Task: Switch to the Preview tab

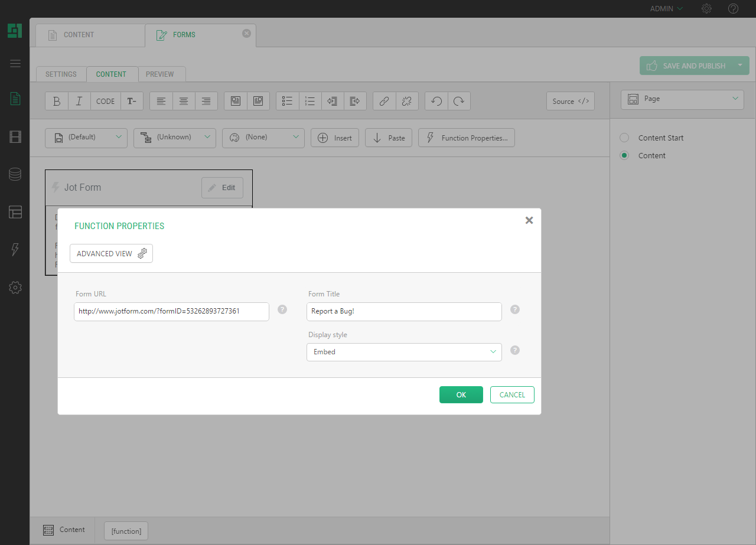Action: coord(160,74)
